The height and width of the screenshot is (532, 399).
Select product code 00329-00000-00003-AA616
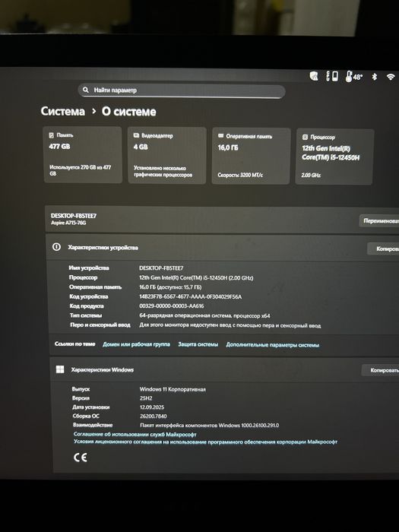[172, 306]
